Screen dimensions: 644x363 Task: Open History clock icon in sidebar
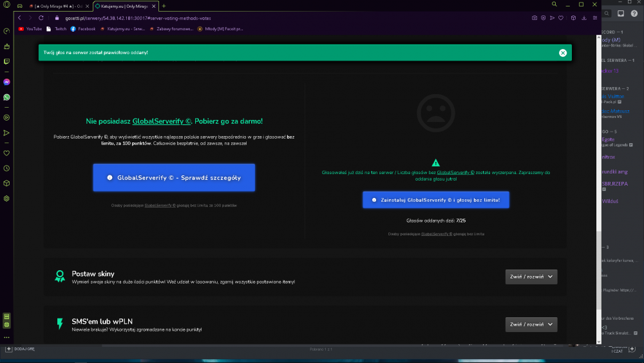6,168
